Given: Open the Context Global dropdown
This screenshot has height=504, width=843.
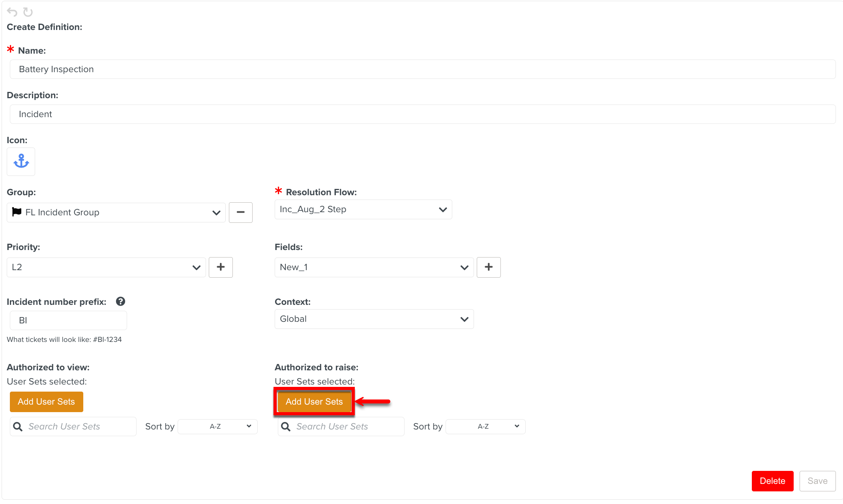Looking at the screenshot, I should [374, 319].
